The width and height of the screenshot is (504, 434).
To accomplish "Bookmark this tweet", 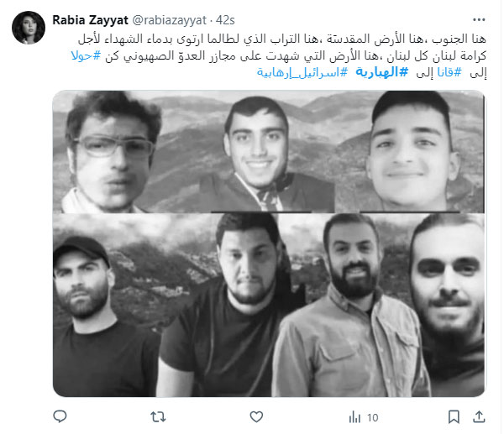I will click(454, 417).
